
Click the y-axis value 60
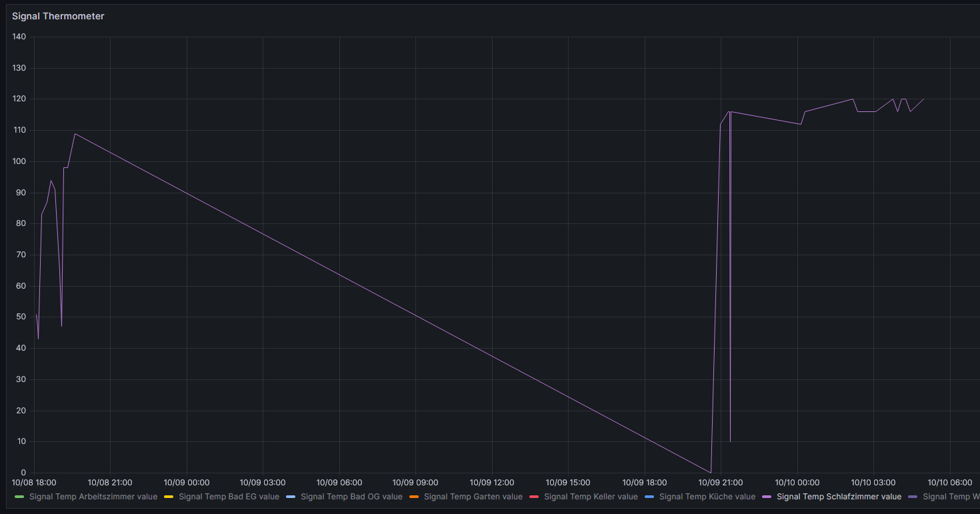pos(21,286)
